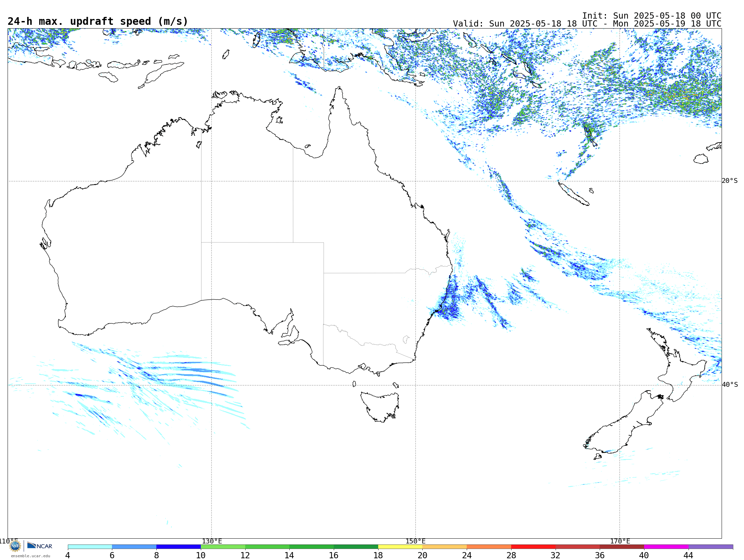
Task: Click the NCAR logo
Action: (40, 546)
